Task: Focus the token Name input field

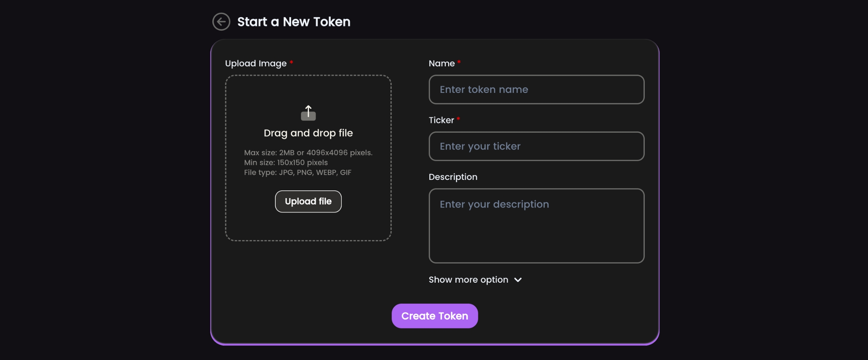Action: click(x=536, y=90)
